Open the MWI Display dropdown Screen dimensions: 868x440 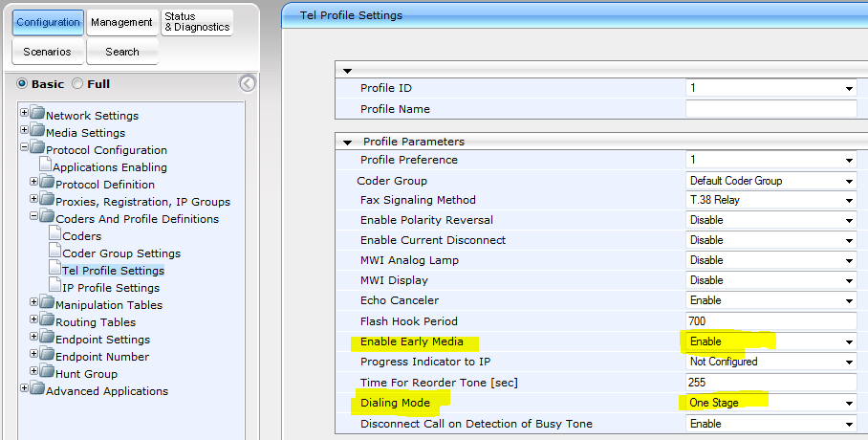[771, 280]
